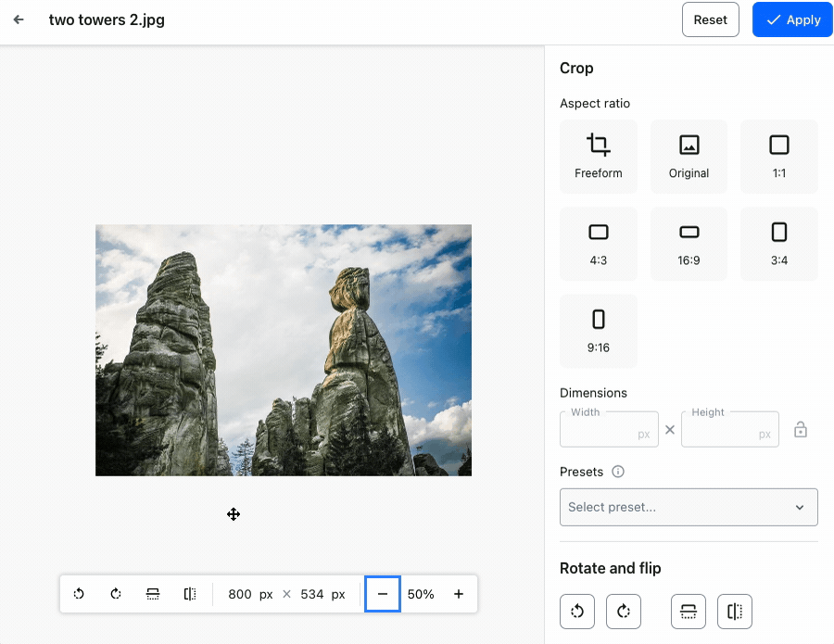This screenshot has height=644, width=834.
Task: Click the Presets info icon
Action: pyautogui.click(x=618, y=472)
